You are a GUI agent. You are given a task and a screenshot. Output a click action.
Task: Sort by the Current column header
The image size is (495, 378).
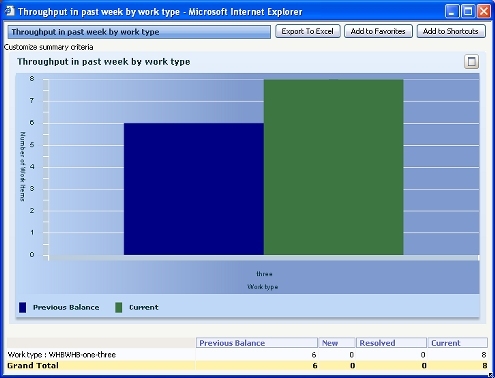coord(458,343)
